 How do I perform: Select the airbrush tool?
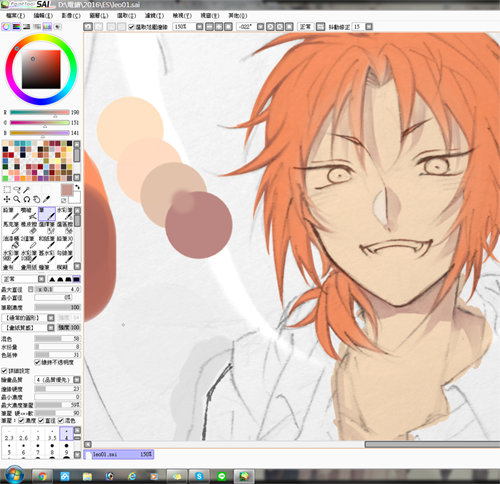(x=29, y=214)
